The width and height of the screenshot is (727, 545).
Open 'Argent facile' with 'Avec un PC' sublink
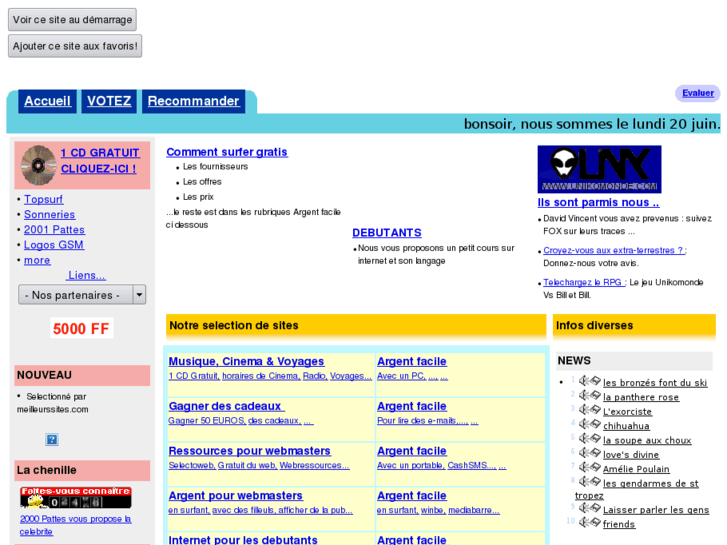coord(412,361)
